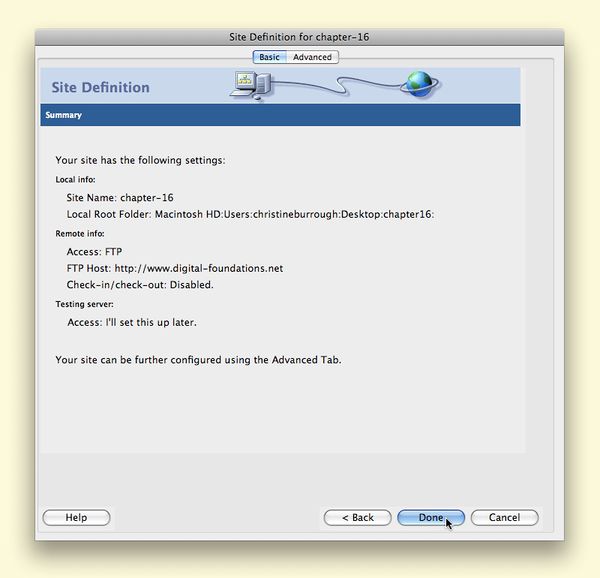Click the Remote info label

[x=81, y=233]
